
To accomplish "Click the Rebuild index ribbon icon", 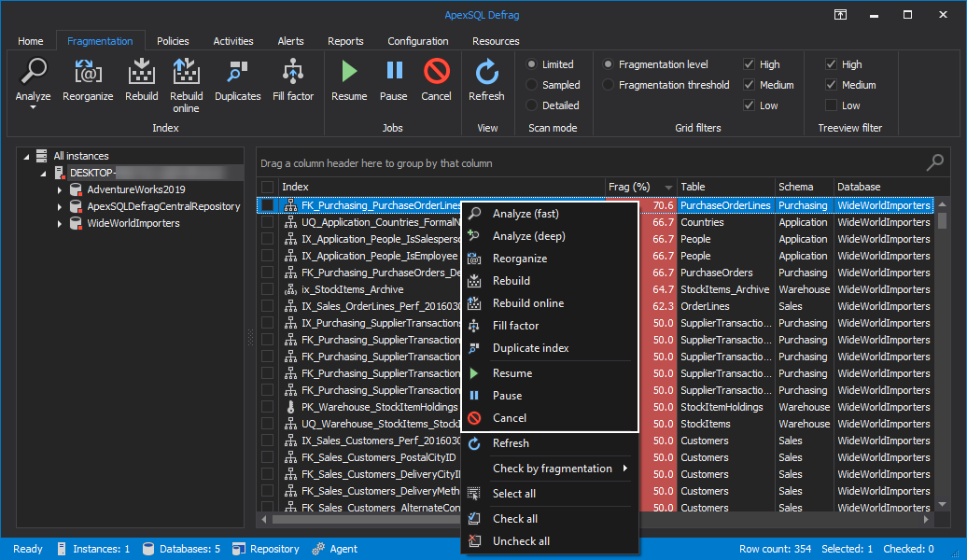I will [141, 72].
